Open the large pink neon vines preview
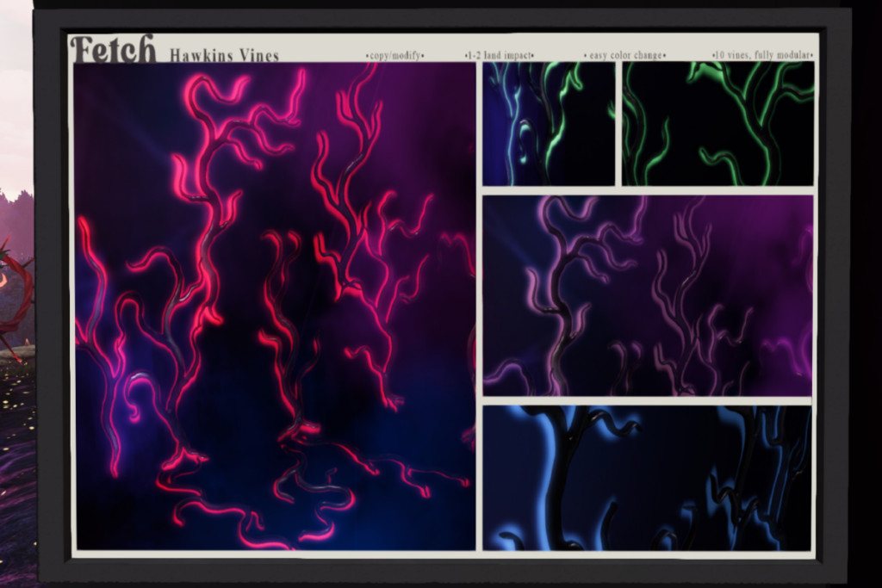Image resolution: width=882 pixels, height=588 pixels. 274,306
